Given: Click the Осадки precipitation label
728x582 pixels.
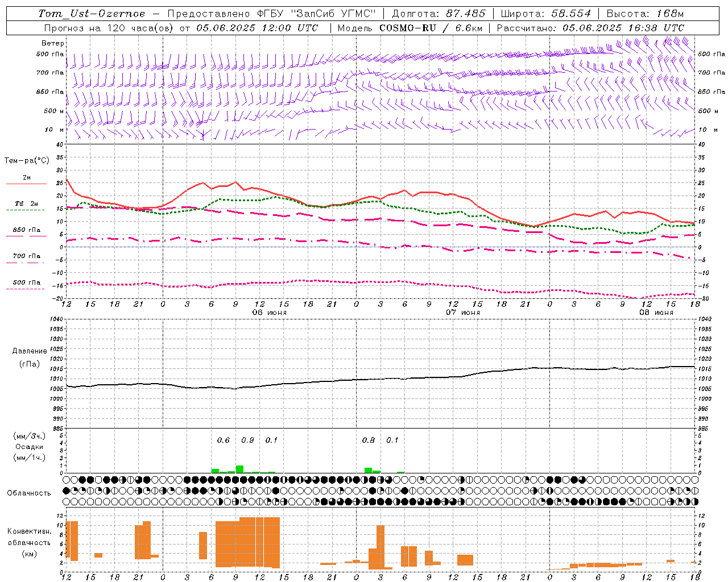Looking at the screenshot, I should [x=30, y=447].
